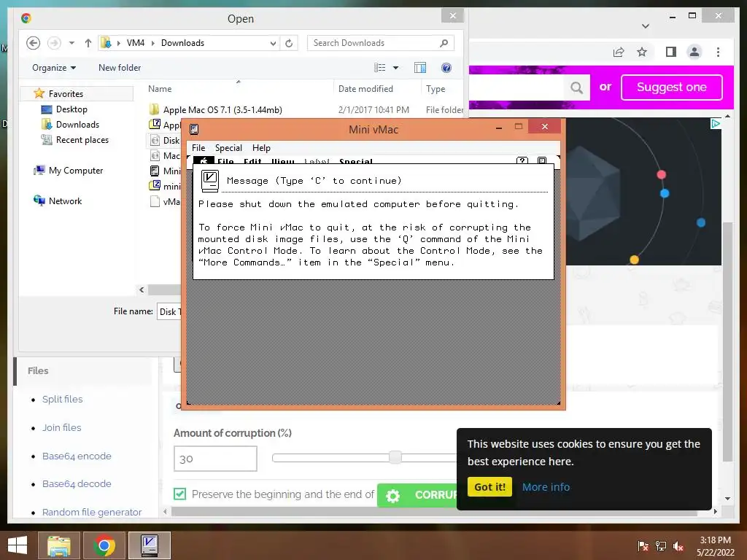Open Windows Start button
Image resolution: width=747 pixels, height=560 pixels.
(18, 545)
